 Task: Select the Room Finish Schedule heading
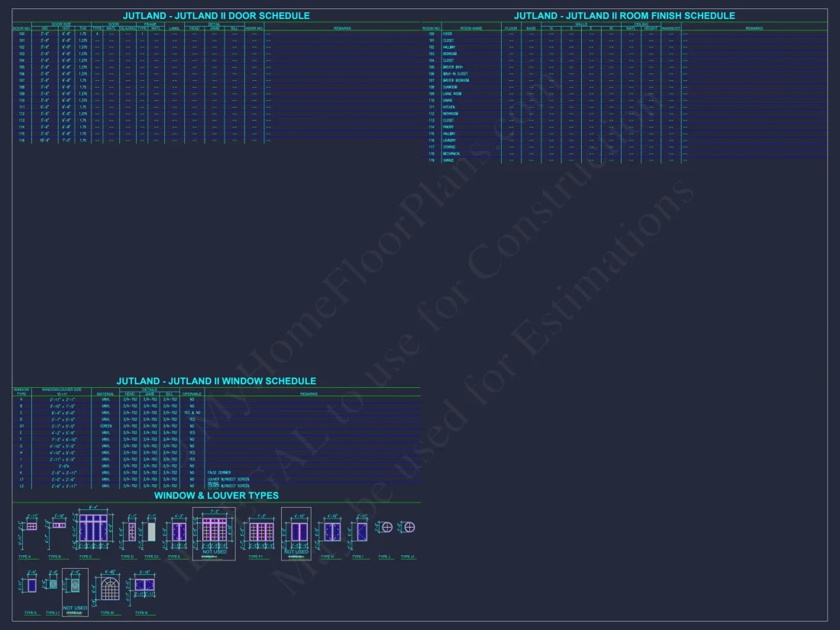624,16
